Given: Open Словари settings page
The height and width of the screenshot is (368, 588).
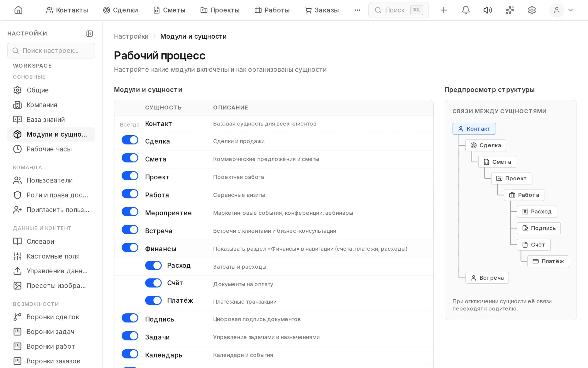Looking at the screenshot, I should [51, 241].
